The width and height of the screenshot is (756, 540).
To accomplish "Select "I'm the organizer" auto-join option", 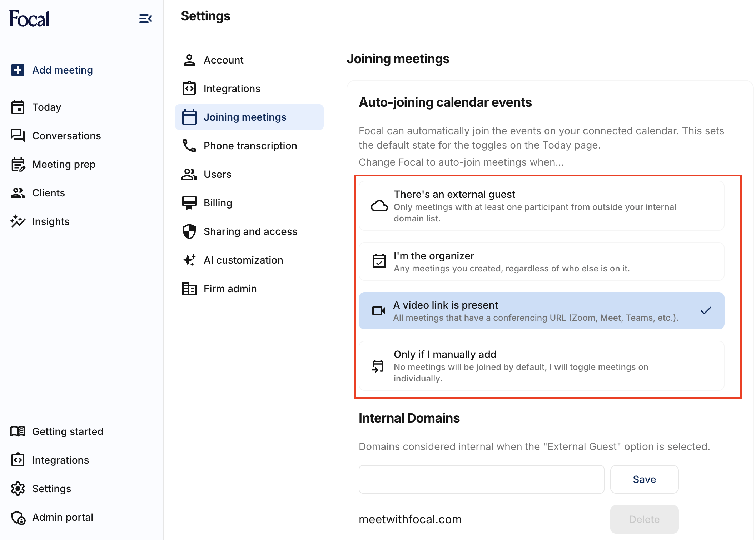I will [541, 262].
